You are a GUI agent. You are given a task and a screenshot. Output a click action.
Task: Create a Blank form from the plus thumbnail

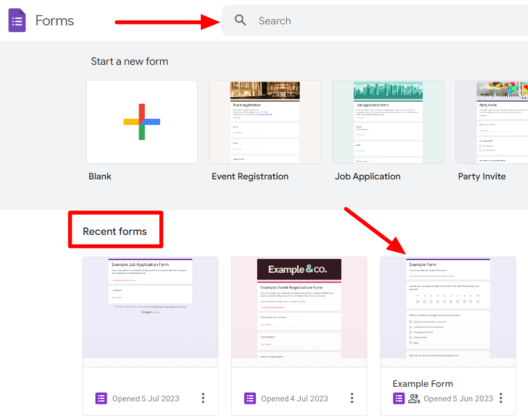coord(142,122)
